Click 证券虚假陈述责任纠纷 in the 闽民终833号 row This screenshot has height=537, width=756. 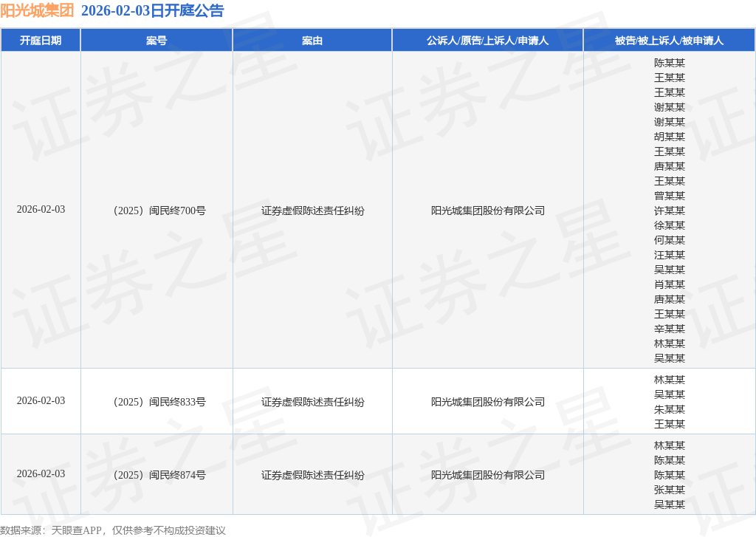pyautogui.click(x=312, y=402)
